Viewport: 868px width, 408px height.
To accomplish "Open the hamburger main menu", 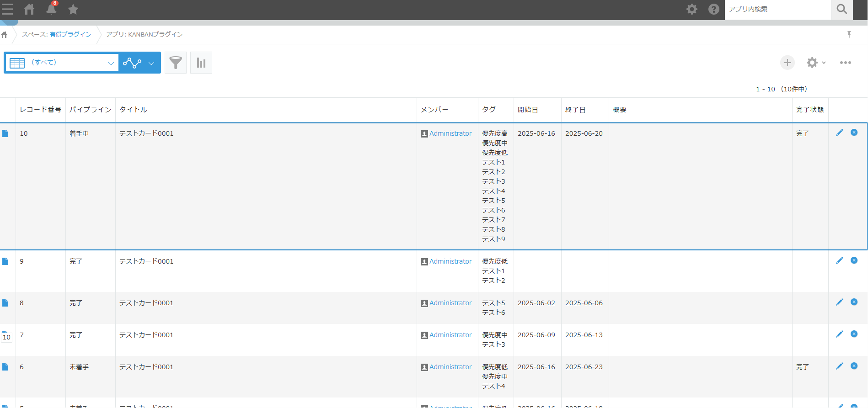I will [7, 9].
